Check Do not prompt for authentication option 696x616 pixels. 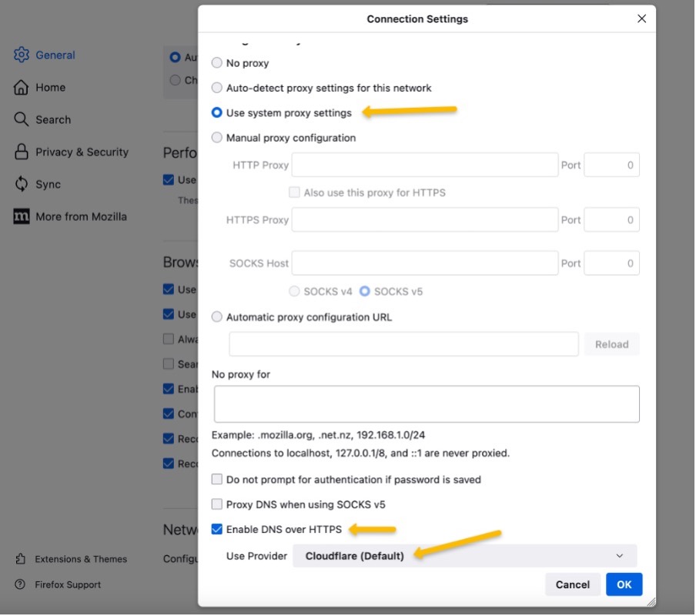[x=217, y=480]
